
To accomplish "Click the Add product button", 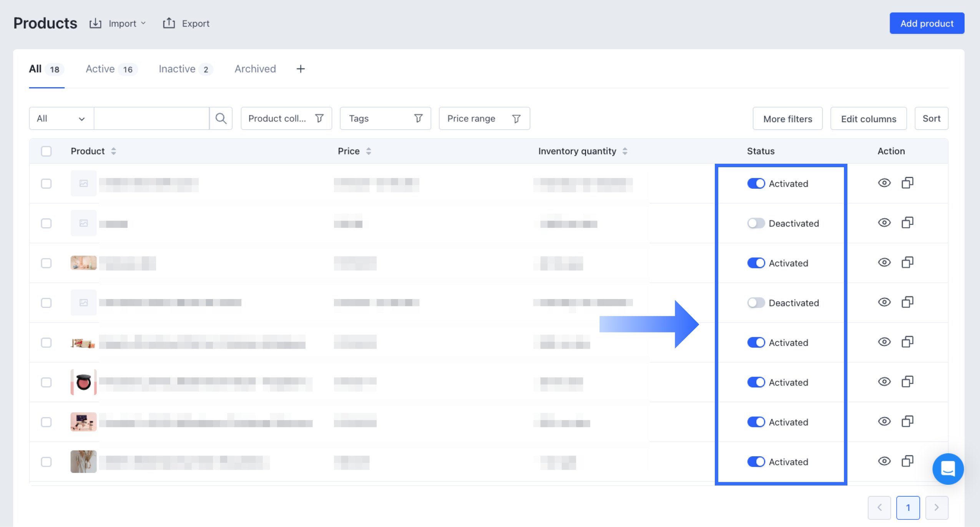I will (x=926, y=23).
